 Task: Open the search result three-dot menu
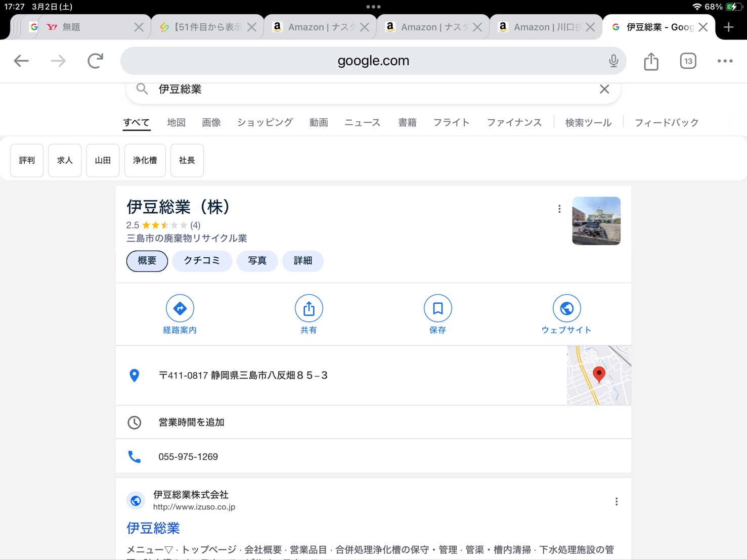pos(617,501)
